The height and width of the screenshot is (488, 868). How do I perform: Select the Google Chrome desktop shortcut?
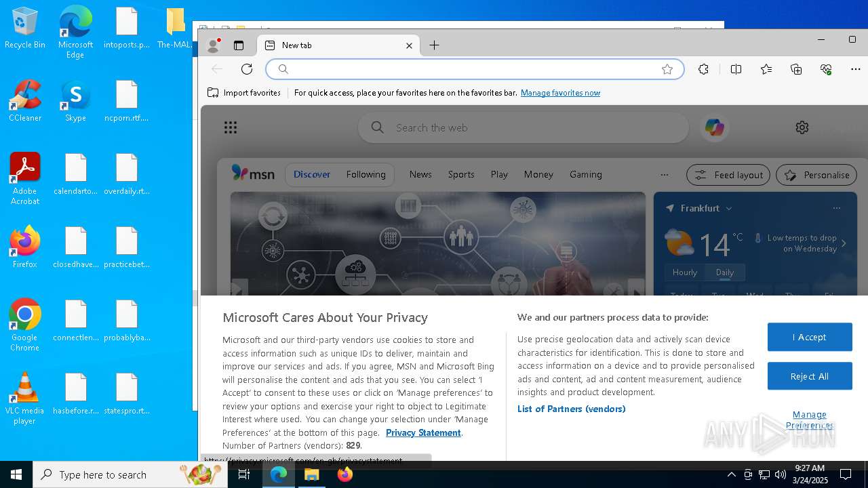pos(25,325)
